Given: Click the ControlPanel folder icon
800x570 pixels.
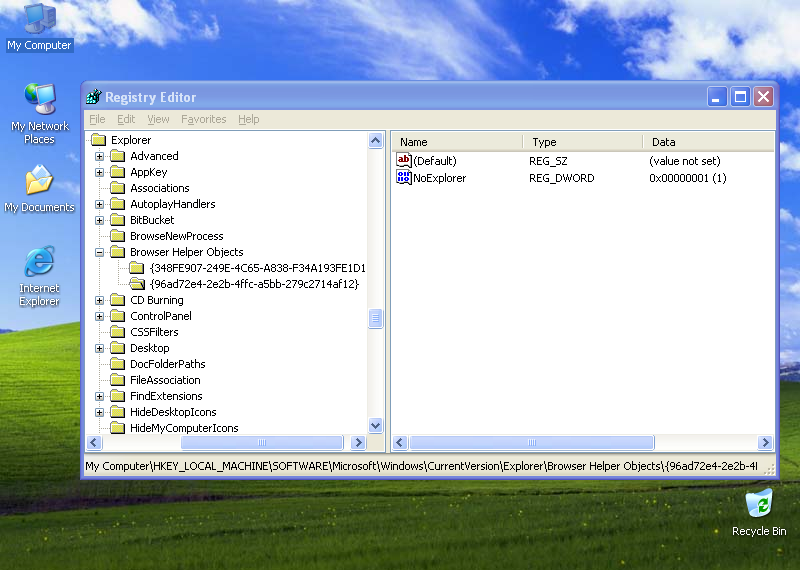Looking at the screenshot, I should coord(118,316).
